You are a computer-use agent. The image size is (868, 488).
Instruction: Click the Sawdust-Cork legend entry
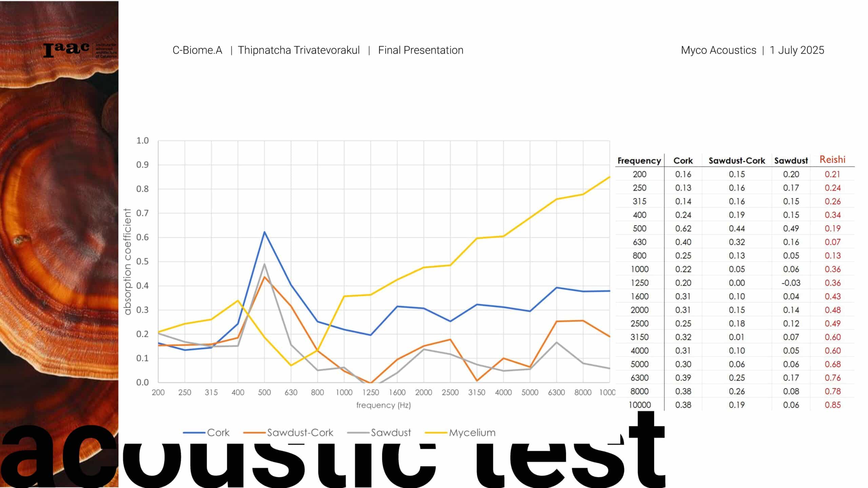pyautogui.click(x=300, y=433)
